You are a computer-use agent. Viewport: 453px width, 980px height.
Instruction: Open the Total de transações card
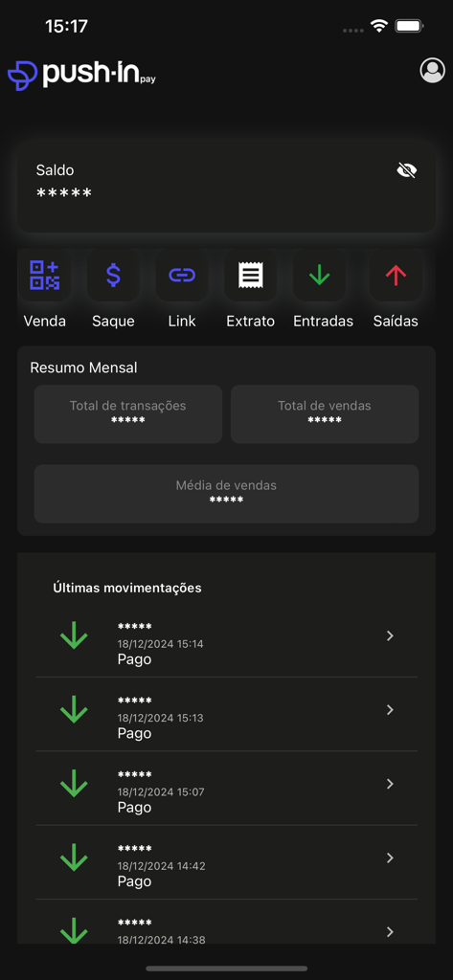127,413
